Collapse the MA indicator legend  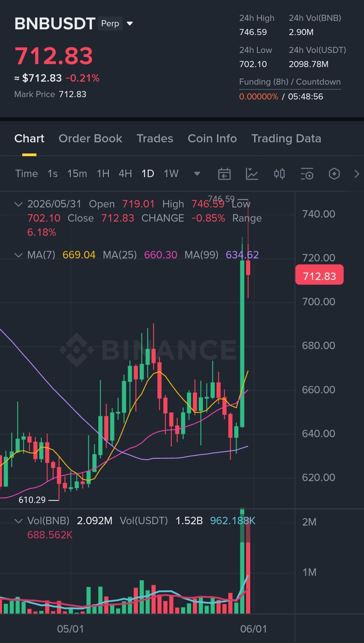[19, 255]
